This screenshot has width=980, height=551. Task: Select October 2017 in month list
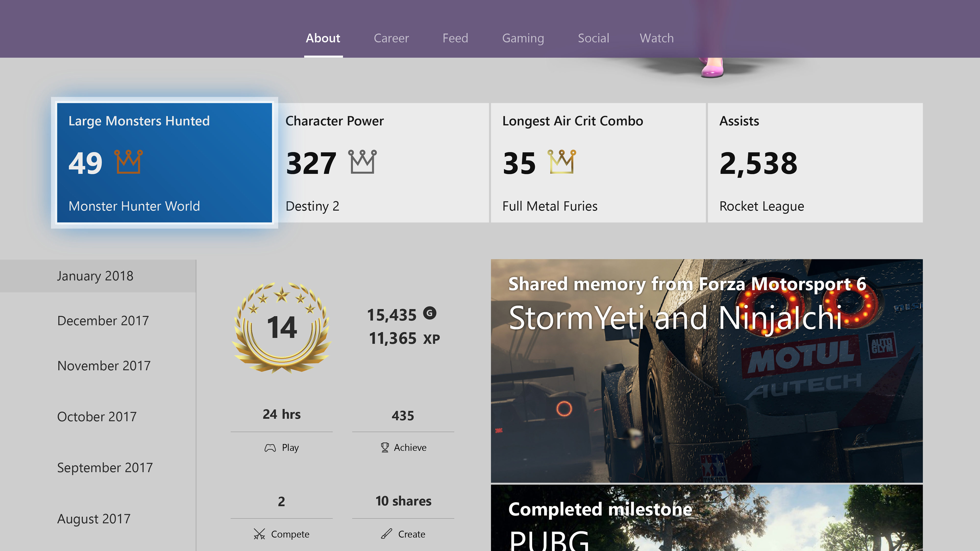(97, 417)
